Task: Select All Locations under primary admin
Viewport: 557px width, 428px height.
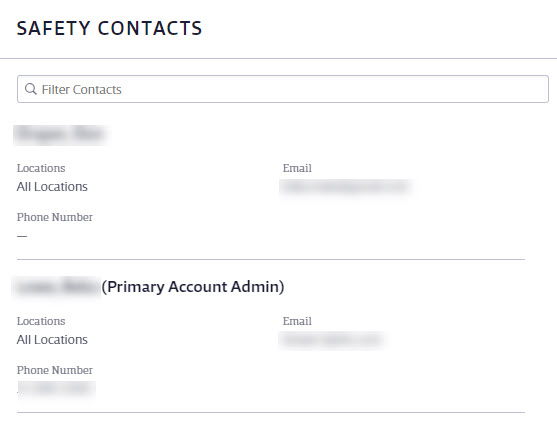Action: coord(52,340)
